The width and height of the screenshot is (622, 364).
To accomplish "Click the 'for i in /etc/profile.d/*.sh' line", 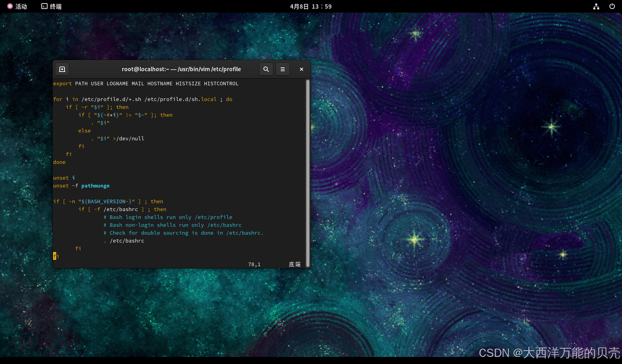I will (x=143, y=99).
